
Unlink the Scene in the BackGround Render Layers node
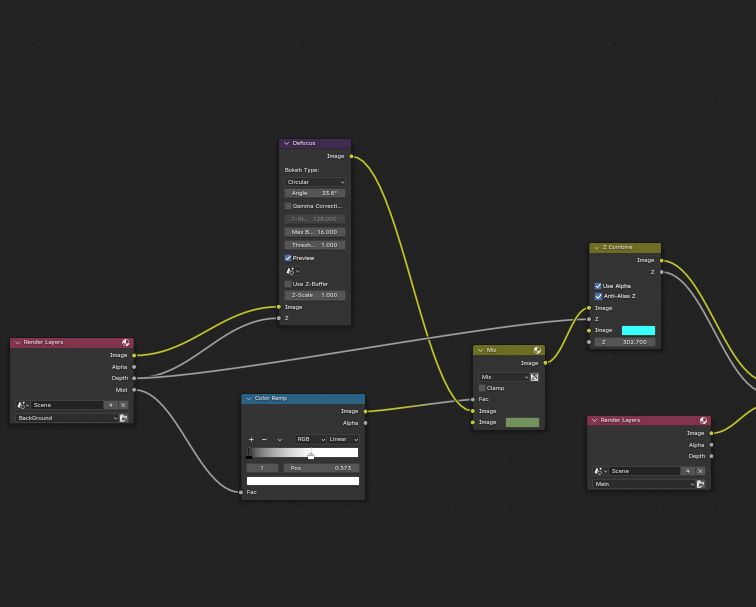point(124,405)
